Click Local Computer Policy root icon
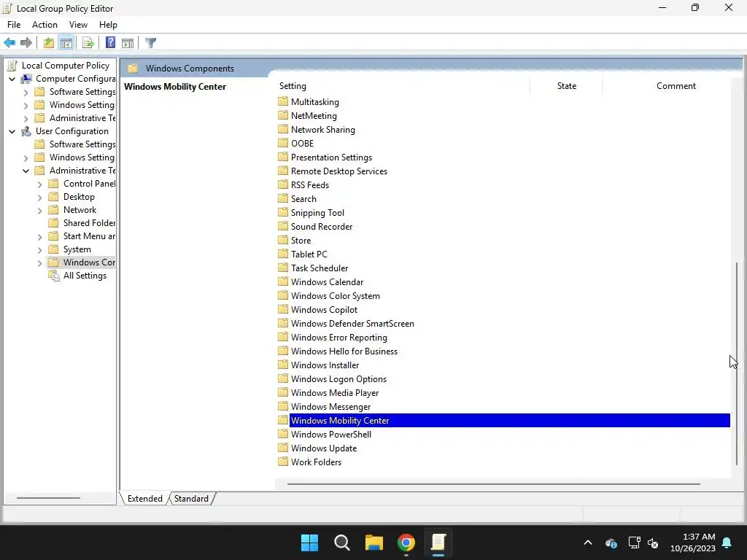 click(12, 66)
